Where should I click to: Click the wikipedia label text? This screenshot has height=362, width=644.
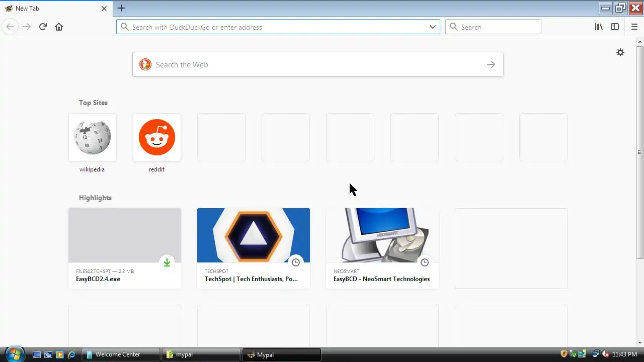pyautogui.click(x=92, y=169)
